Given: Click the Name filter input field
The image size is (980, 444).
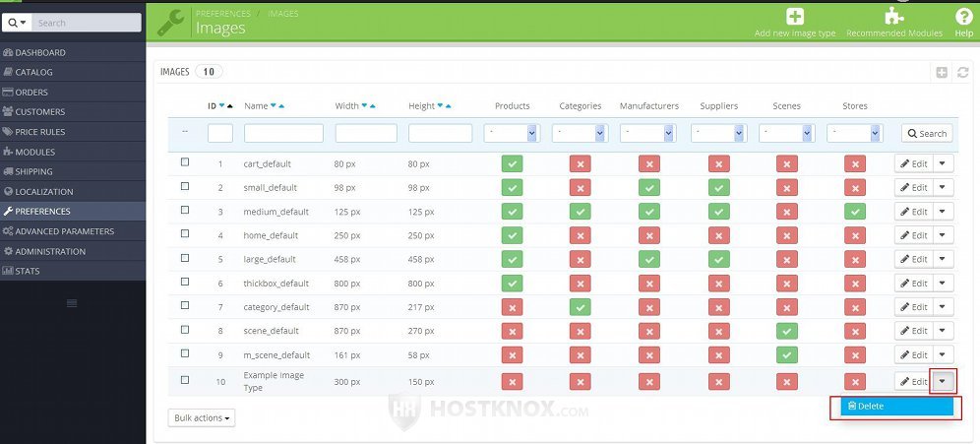Looking at the screenshot, I should 283,133.
